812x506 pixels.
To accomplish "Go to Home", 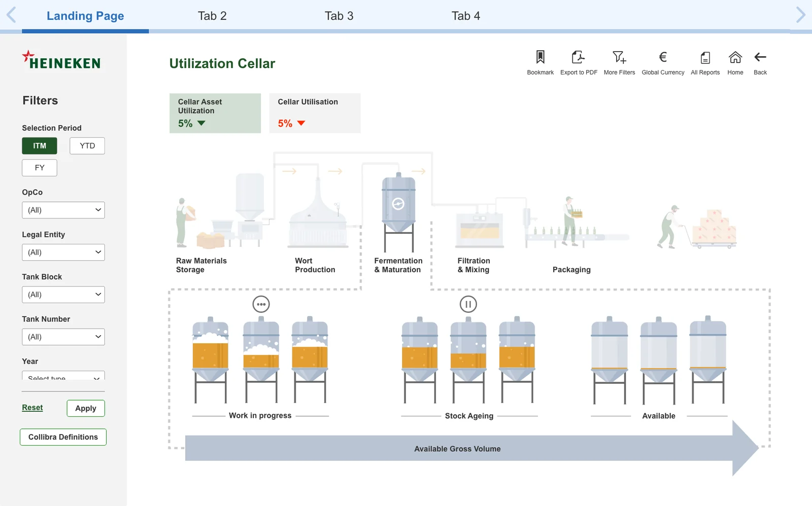I will pos(735,57).
